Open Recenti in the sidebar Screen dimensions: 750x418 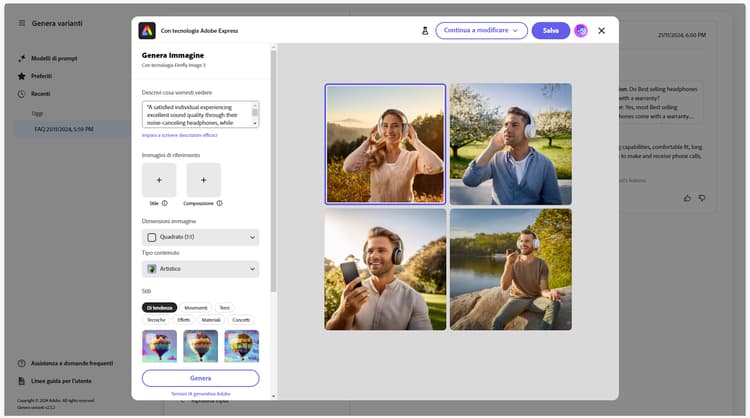click(x=41, y=94)
